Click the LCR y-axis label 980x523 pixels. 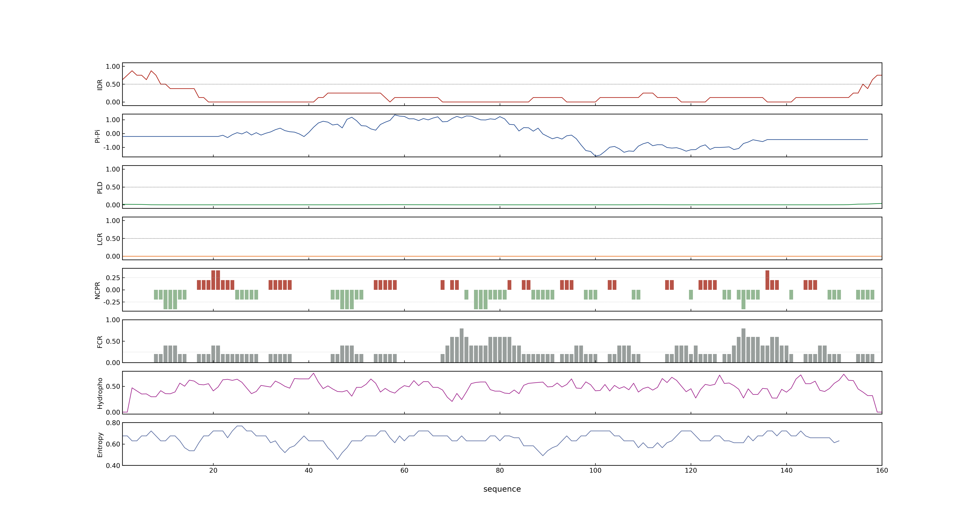[100, 239]
